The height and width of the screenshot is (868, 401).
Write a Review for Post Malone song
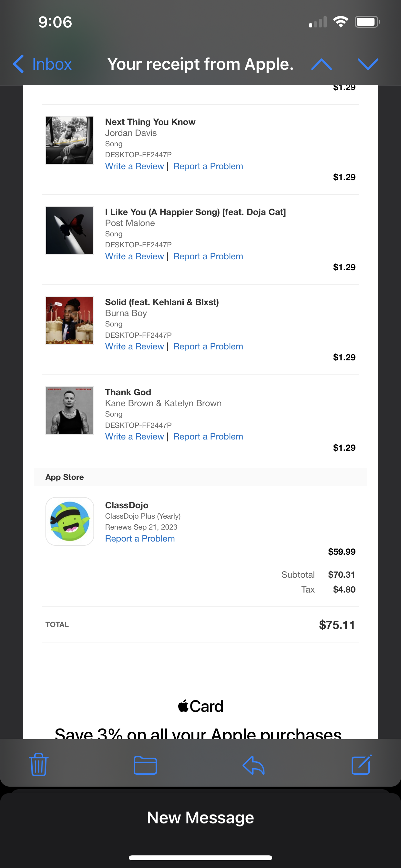pos(134,256)
